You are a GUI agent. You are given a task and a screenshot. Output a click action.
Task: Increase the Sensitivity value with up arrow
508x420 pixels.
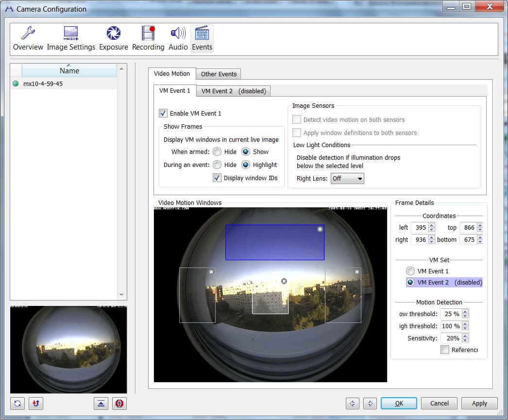click(466, 336)
